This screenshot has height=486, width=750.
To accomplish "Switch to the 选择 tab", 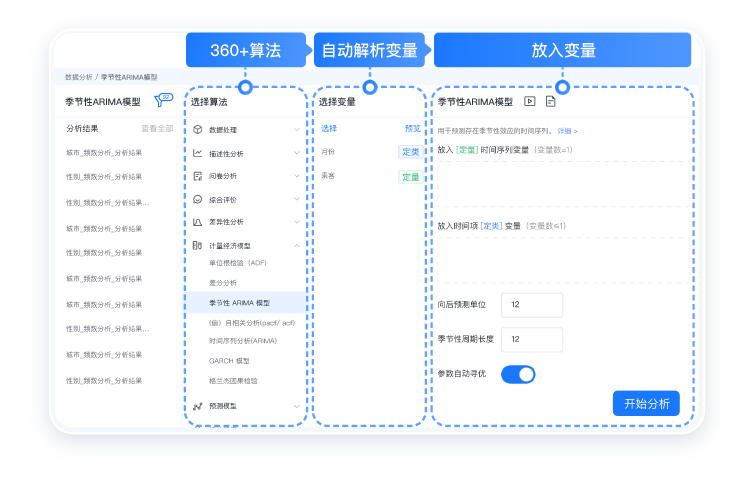I will 329,128.
